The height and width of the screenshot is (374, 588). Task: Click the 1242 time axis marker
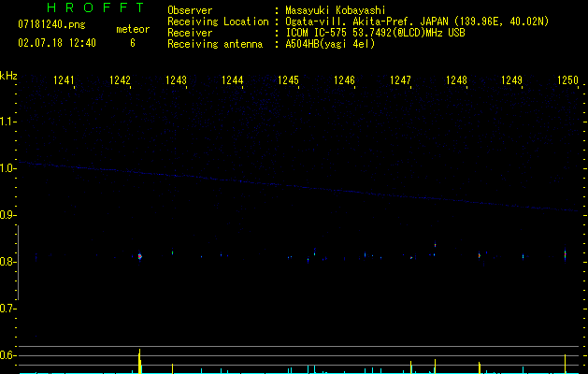point(120,80)
